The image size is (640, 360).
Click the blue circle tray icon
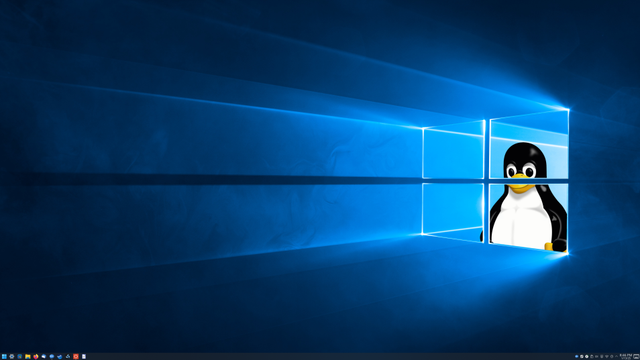click(x=577, y=356)
